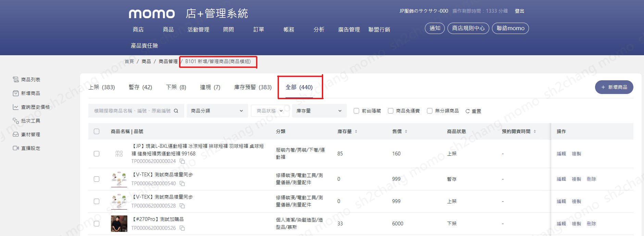Screen dimensions: 644x236
Task: Go to 首頁 breadcrumb
Action: click(129, 61)
